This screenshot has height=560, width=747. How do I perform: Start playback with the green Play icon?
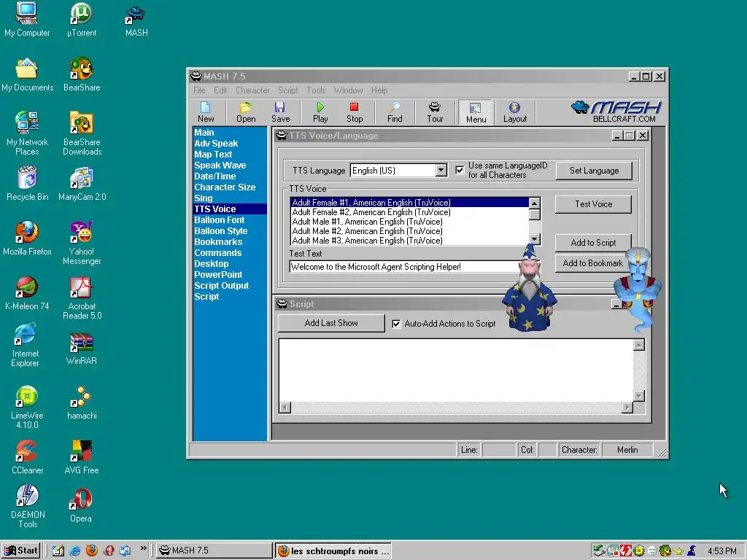tap(320, 112)
